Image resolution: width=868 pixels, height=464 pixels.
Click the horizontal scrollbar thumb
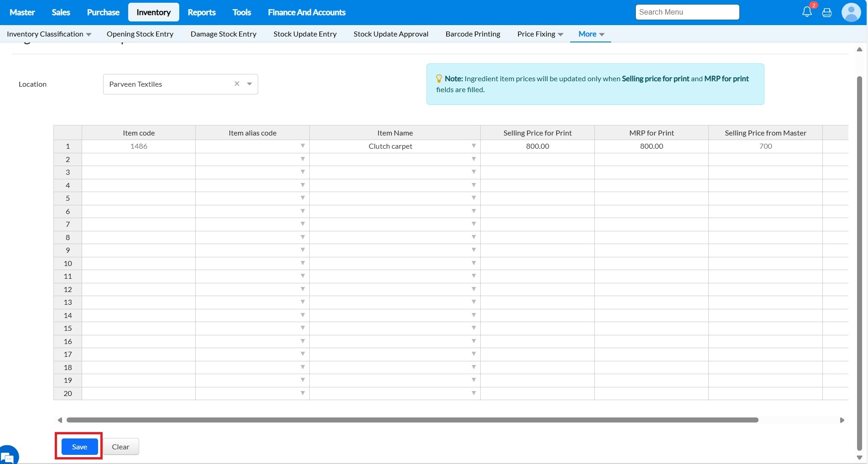point(412,420)
